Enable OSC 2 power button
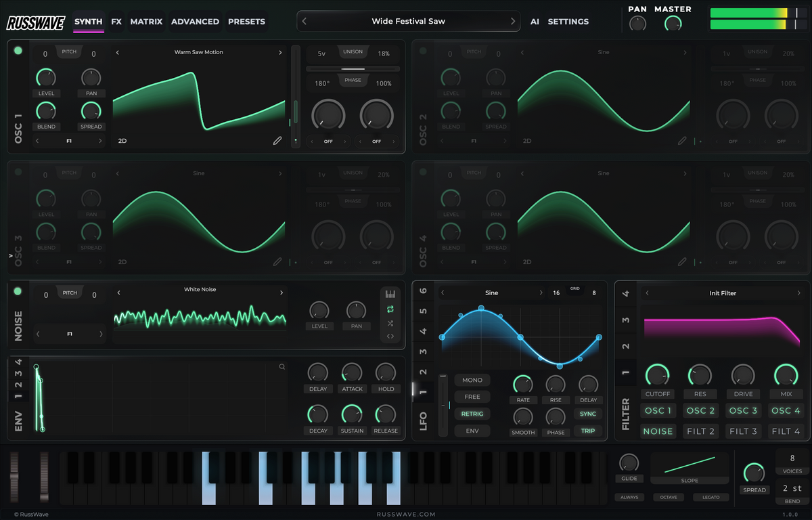The image size is (812, 520). [x=423, y=51]
